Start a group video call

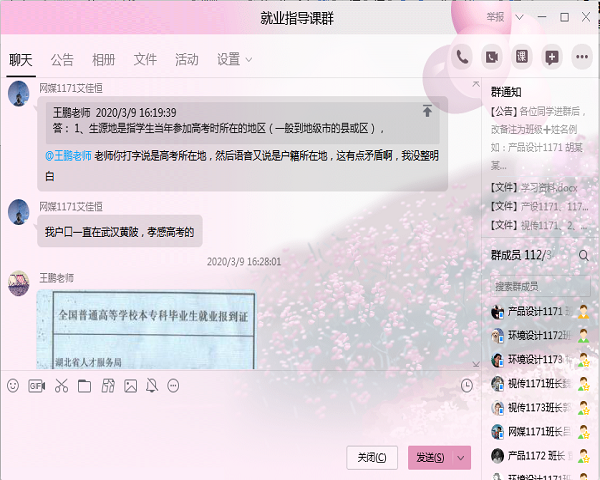pos(492,57)
